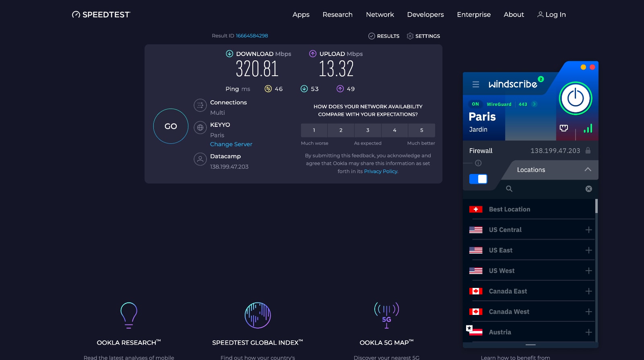Viewport: 644px width, 360px height.
Task: Rate network availability as 1
Action: pos(314,130)
